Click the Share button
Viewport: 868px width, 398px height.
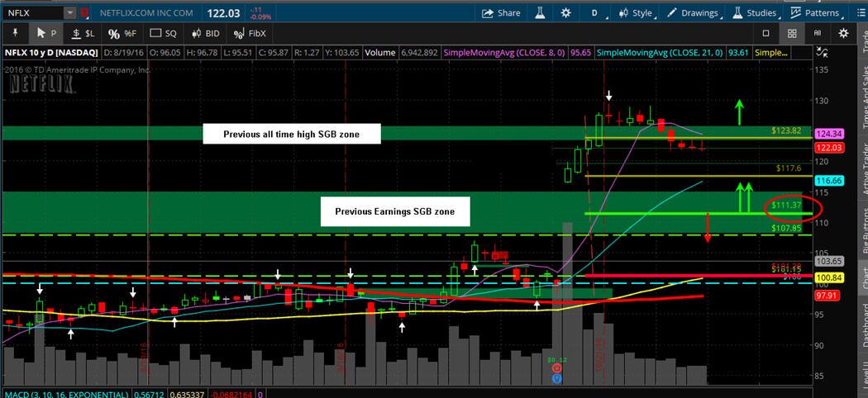pyautogui.click(x=500, y=12)
